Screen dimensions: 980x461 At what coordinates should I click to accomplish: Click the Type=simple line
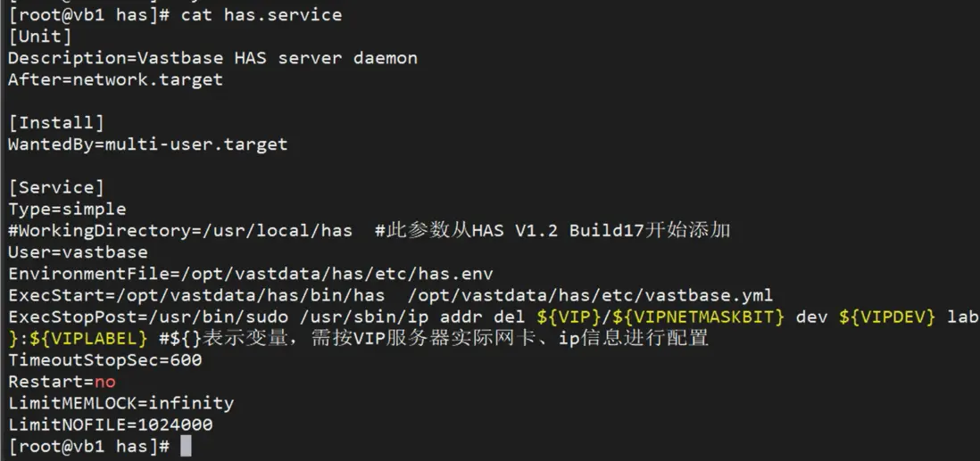click(67, 209)
